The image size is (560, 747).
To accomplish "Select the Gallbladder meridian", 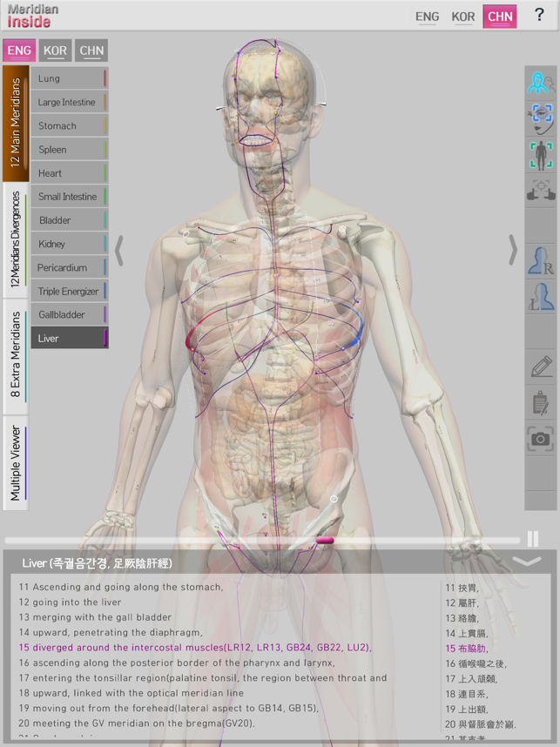I will click(70, 314).
